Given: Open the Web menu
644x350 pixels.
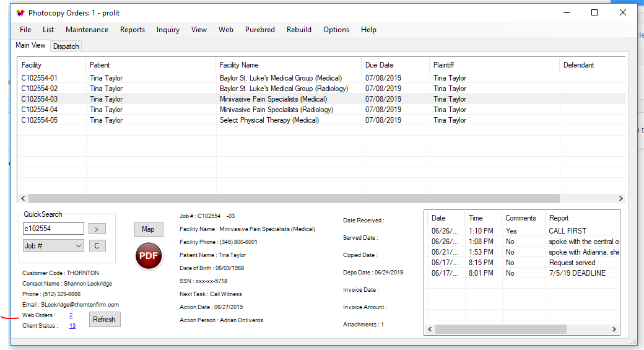Looking at the screenshot, I should (x=226, y=30).
